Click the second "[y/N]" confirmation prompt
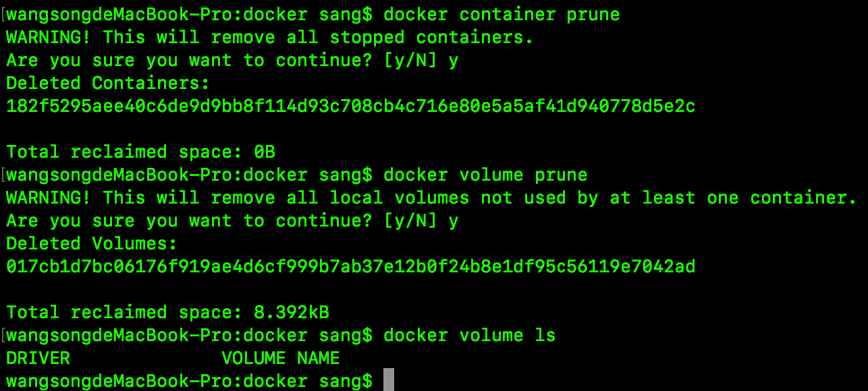This screenshot has height=391, width=868. coord(404,221)
